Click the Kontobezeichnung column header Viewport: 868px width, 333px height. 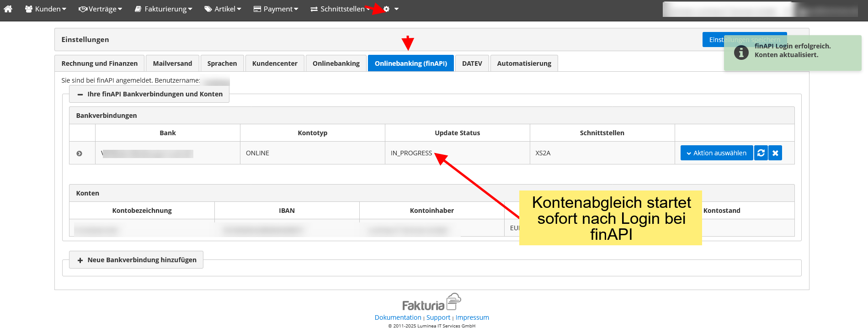tap(142, 211)
